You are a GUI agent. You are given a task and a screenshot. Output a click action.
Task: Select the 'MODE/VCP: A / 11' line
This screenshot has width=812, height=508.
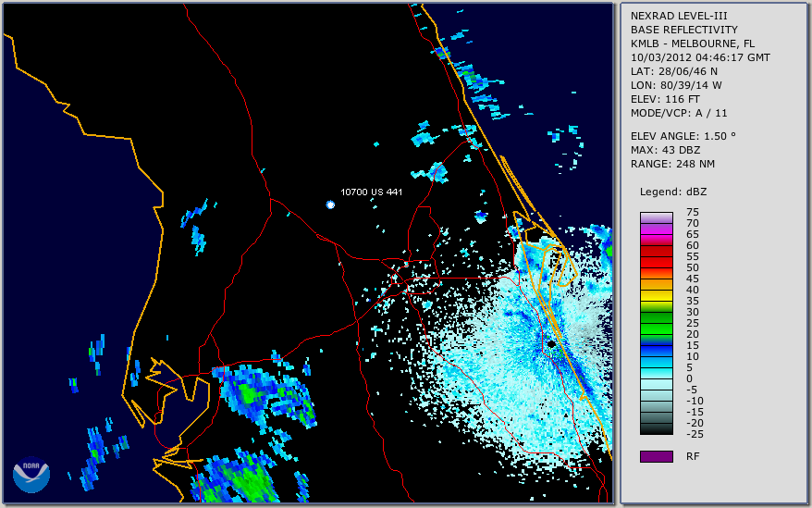(679, 113)
